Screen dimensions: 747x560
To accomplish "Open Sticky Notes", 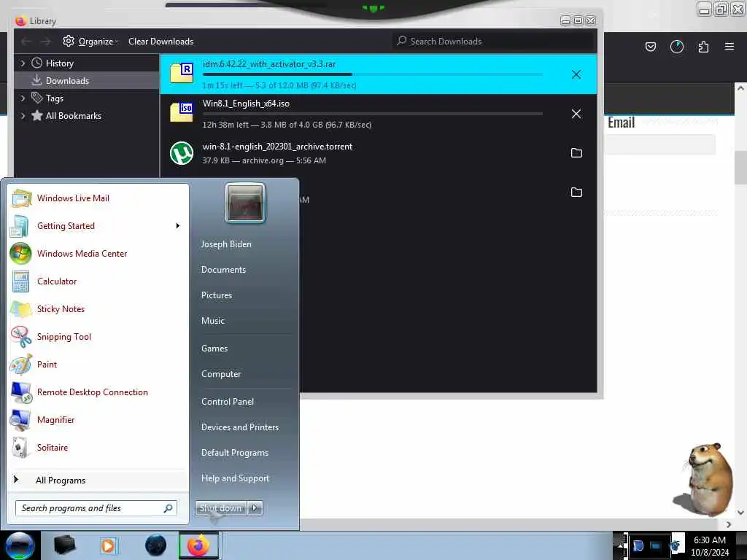I will [97, 308].
